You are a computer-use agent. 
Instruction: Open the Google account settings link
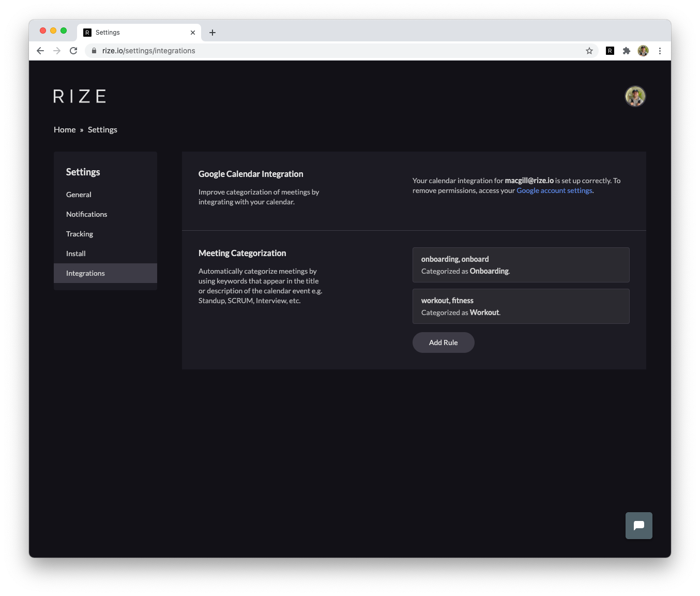554,190
